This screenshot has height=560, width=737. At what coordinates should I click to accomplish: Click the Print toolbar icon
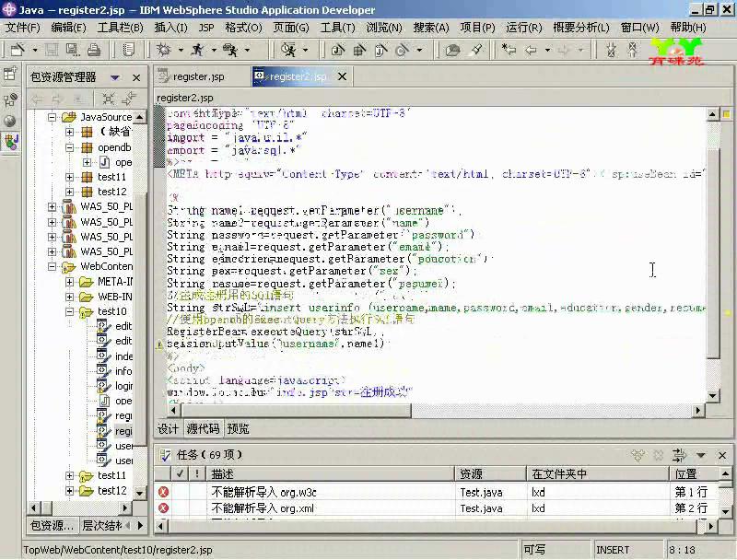click(x=94, y=50)
